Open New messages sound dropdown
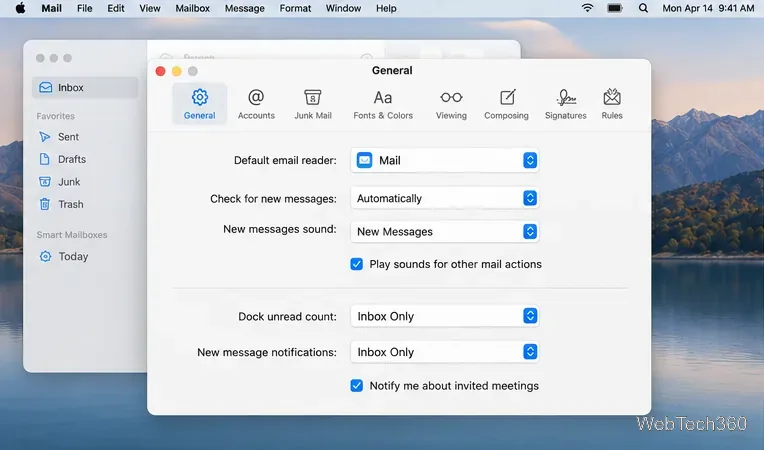This screenshot has height=450, width=764. coord(444,231)
